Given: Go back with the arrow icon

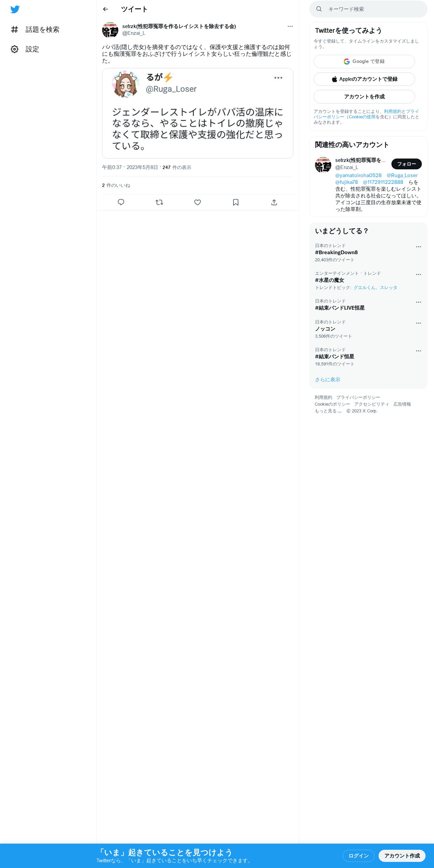Looking at the screenshot, I should click(105, 9).
